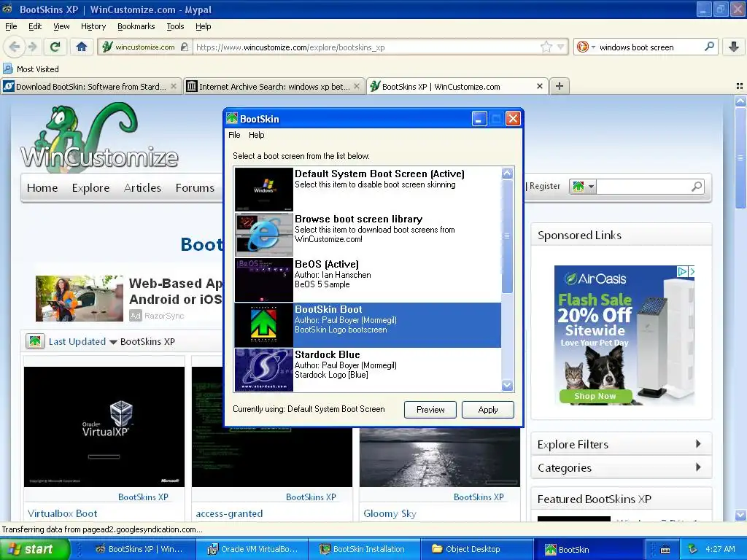Go back using browser back arrow
This screenshot has width=747, height=560.
click(x=15, y=47)
